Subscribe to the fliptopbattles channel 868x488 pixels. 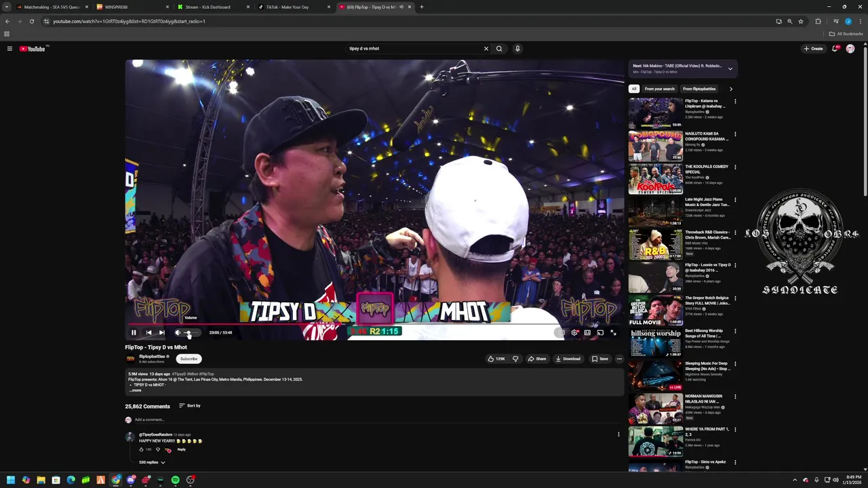[189, 359]
